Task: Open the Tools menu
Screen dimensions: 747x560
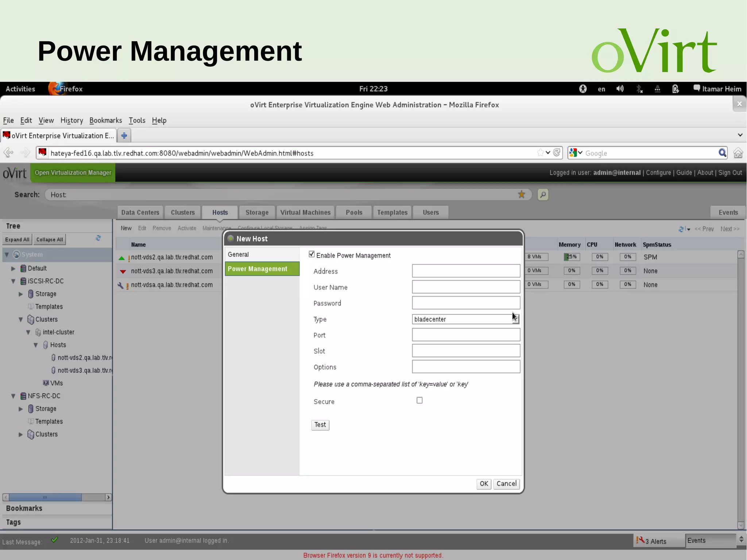Action: click(137, 120)
